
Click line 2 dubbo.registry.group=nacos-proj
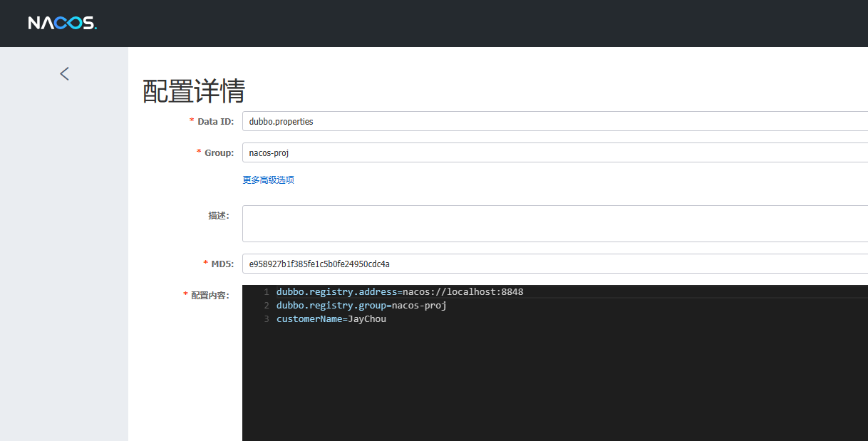click(x=361, y=306)
